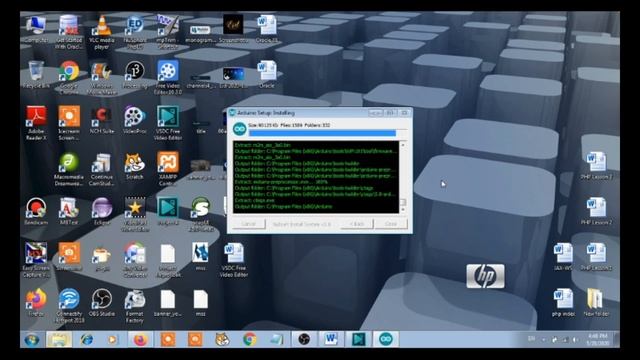The image size is (640, 360).
Task: Open Windows Explorer from the taskbar
Action: 59,340
